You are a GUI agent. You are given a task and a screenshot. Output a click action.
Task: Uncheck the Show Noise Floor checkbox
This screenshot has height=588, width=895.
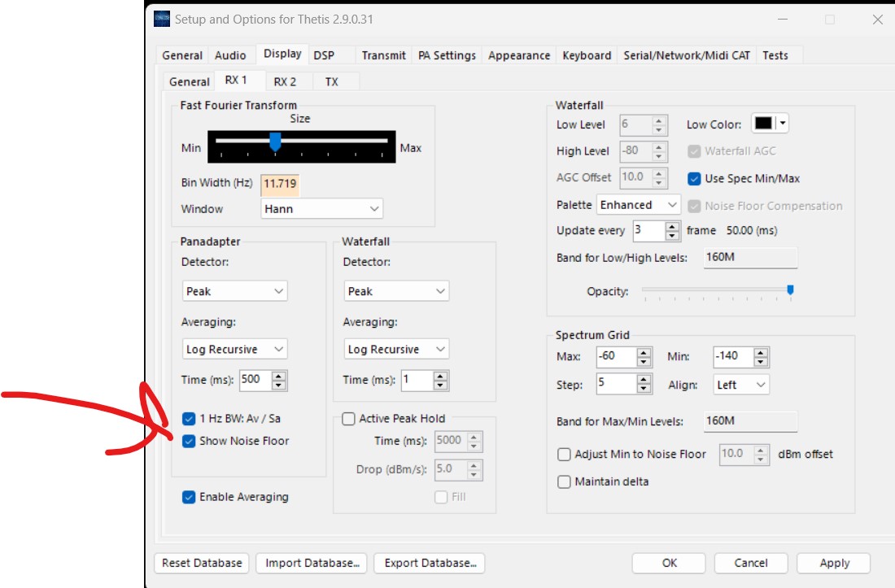coord(189,441)
